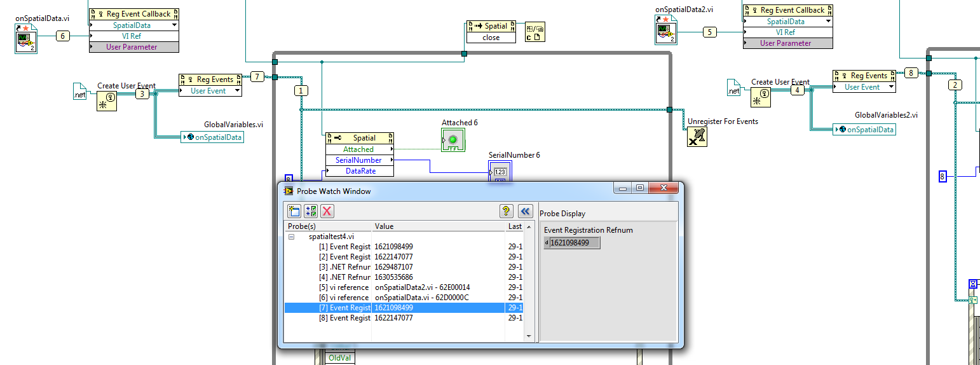Click the expand/collapse all probes icon

point(310,212)
